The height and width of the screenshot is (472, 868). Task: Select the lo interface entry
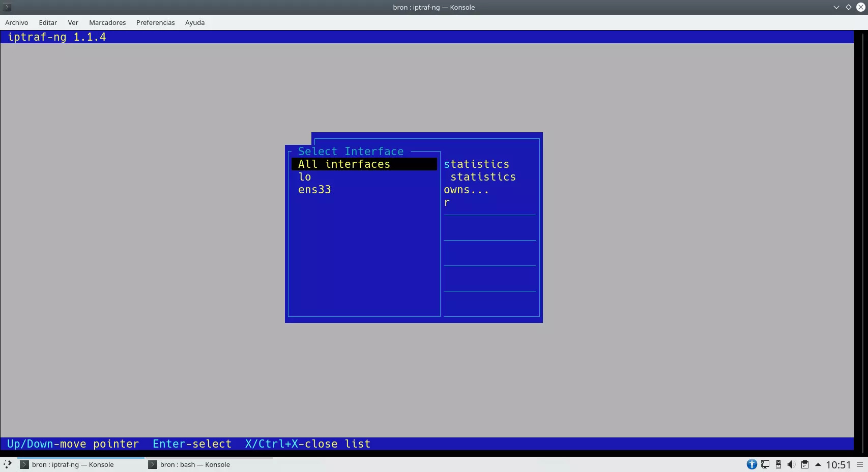tap(305, 177)
